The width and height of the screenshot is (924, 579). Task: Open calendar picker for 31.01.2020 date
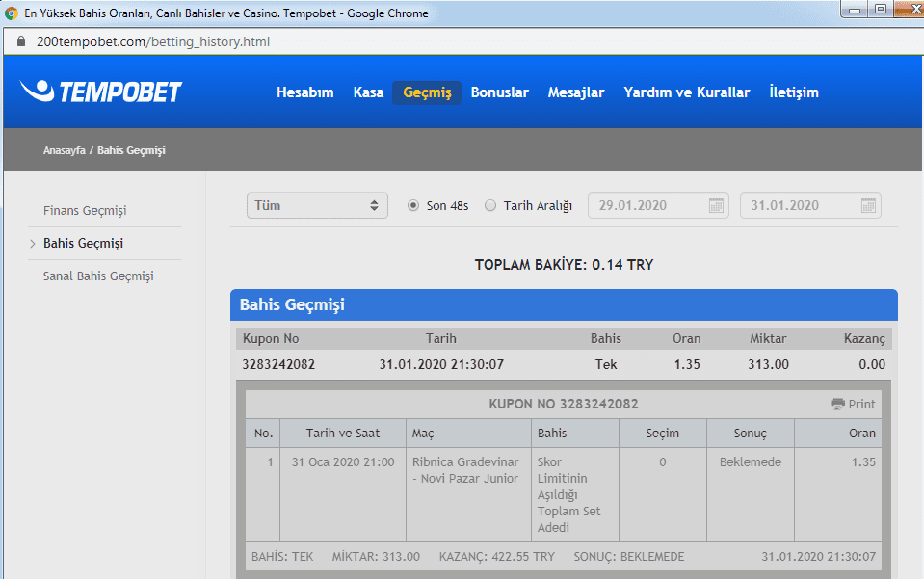click(x=868, y=205)
